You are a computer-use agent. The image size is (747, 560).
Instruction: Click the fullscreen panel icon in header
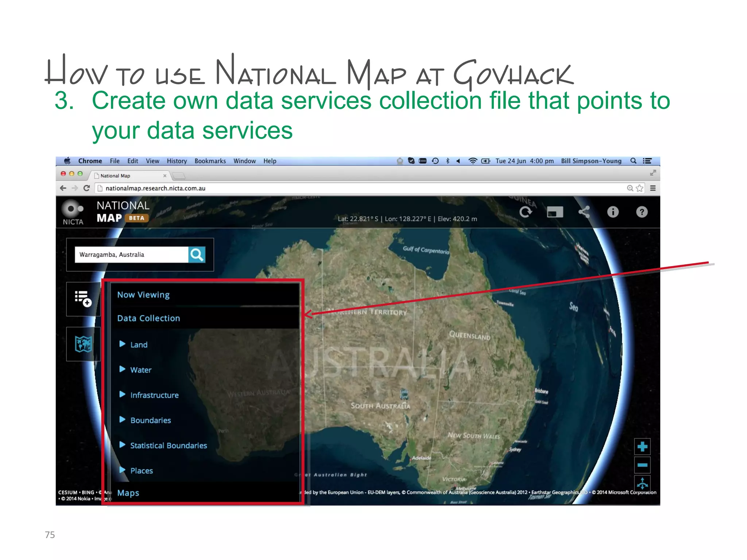click(555, 212)
